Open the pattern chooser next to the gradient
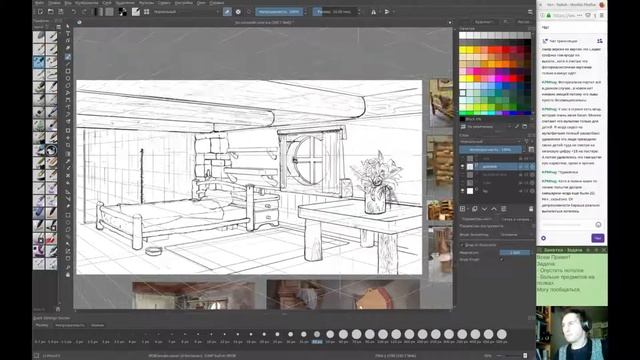 coord(109,12)
